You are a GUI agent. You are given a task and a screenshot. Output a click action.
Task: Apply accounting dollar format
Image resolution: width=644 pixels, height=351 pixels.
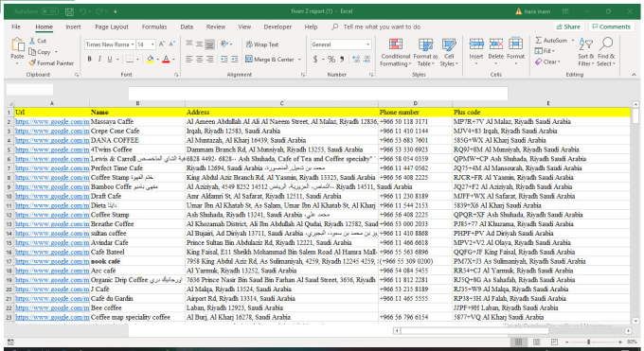tap(315, 59)
